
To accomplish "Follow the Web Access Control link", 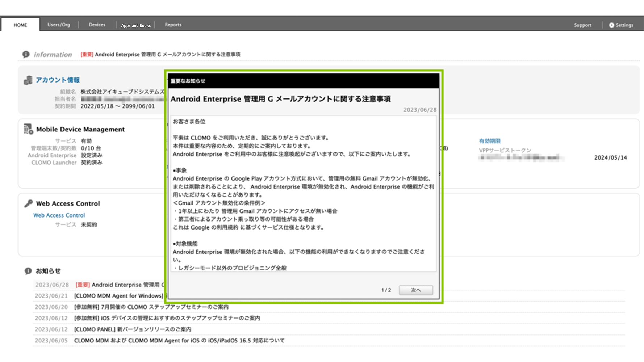I will [59, 215].
